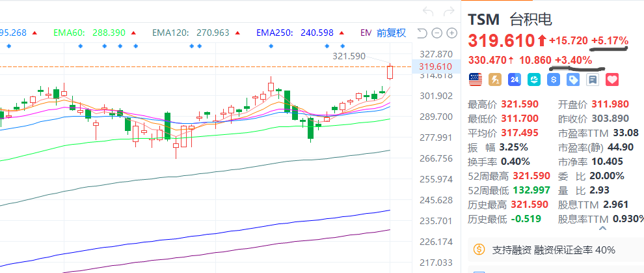Collapse the stock details panel chevron

(x=602, y=228)
